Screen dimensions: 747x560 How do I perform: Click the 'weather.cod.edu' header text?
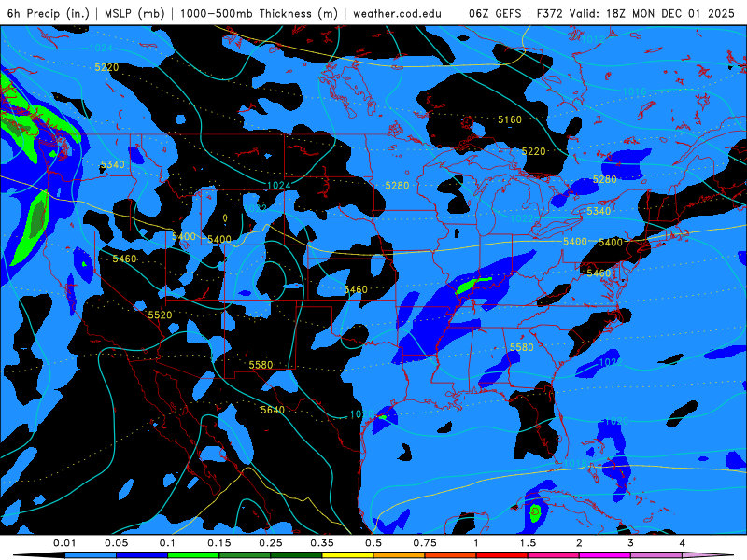(x=398, y=13)
